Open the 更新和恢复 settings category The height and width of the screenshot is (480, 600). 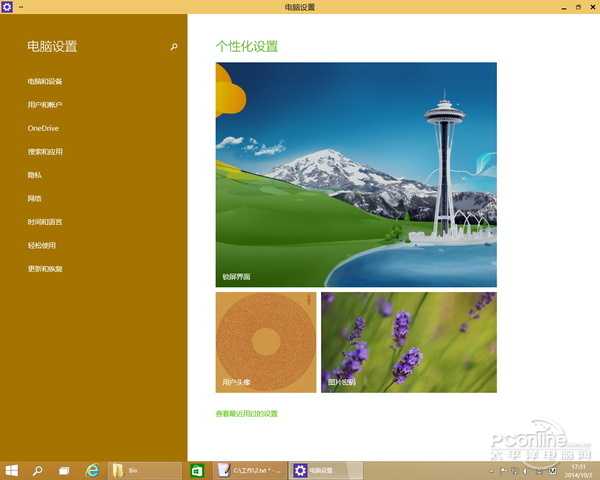point(45,269)
